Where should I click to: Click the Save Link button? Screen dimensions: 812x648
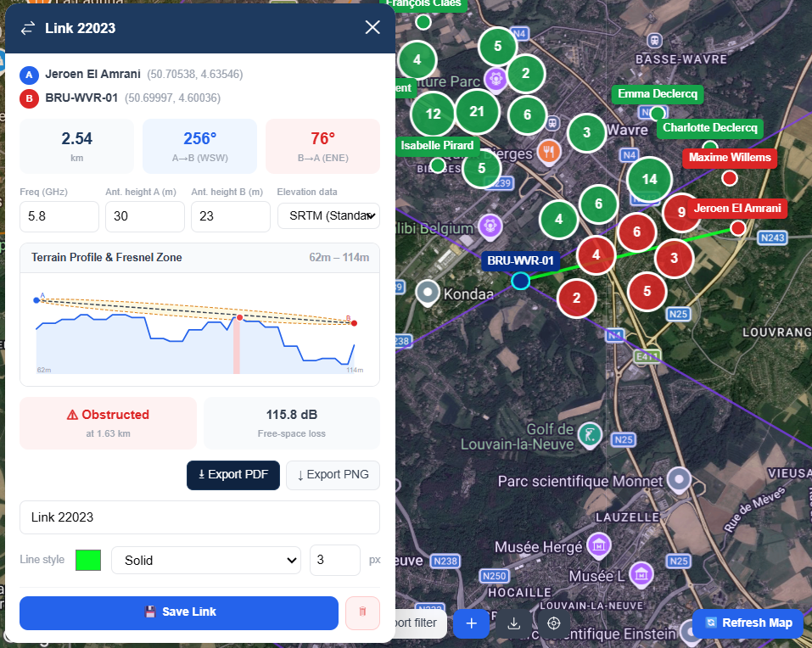[x=179, y=613]
